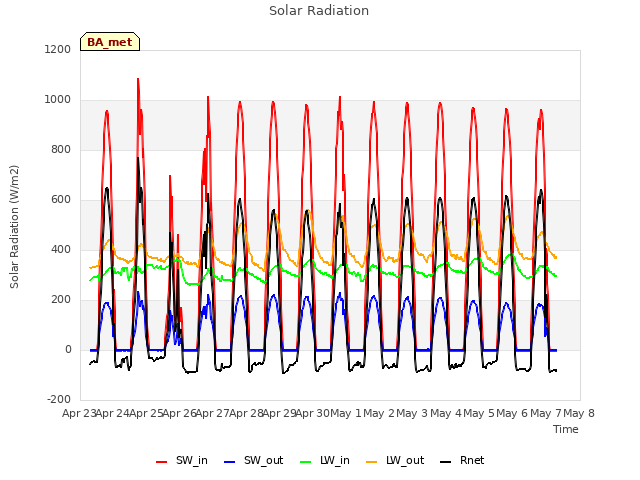
Task: Click the orange LW_out legend swatch
Action: (x=371, y=462)
